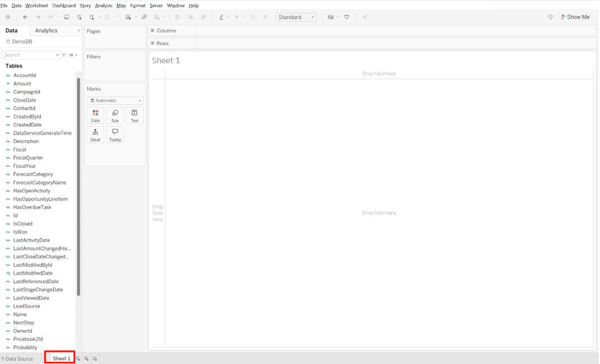Click the Undo arrow in the toolbar
This screenshot has height=364, width=600.
(x=25, y=17)
